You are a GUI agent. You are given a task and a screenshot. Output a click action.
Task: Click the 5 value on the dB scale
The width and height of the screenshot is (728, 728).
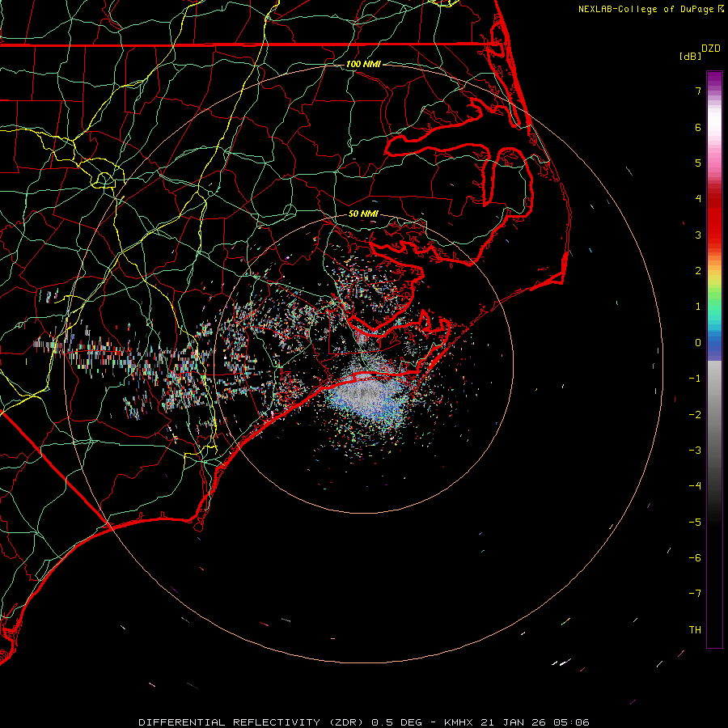tap(696, 163)
